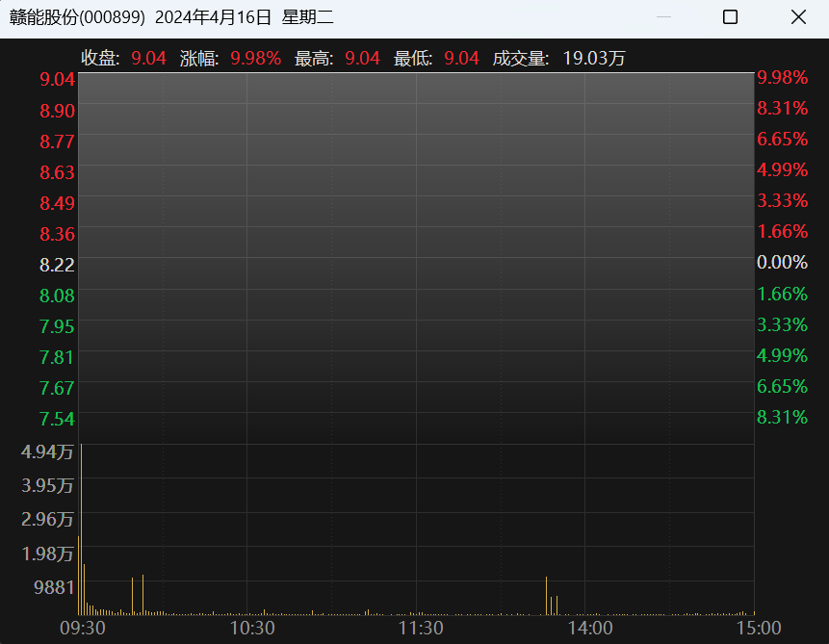Click price axis label 8.77

pos(57,142)
